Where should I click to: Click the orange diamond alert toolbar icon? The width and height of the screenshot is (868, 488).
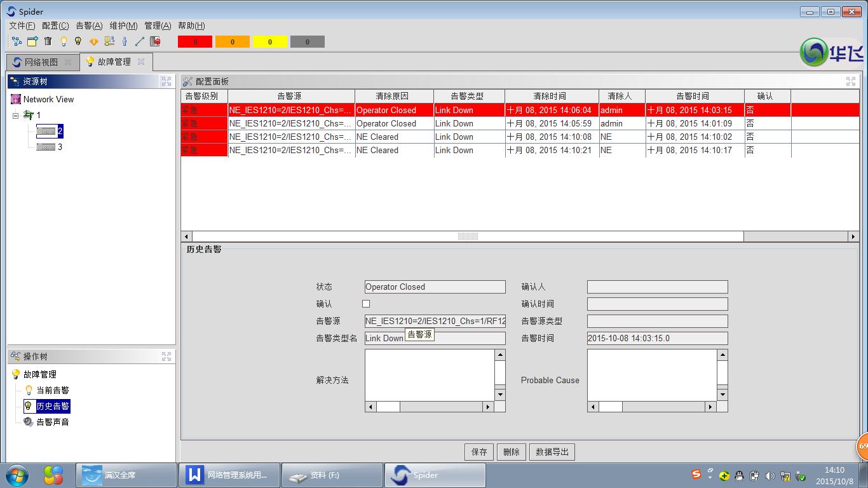point(93,41)
